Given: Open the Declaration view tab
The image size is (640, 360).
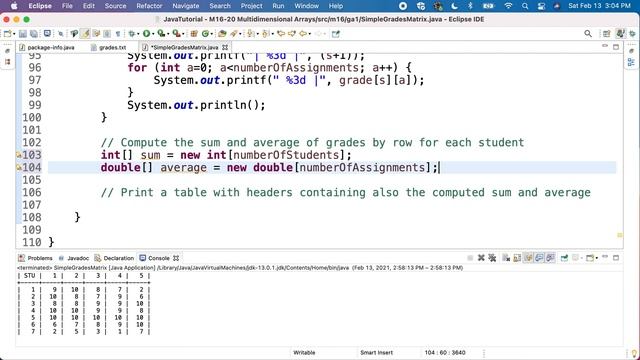Looking at the screenshot, I should (114, 258).
